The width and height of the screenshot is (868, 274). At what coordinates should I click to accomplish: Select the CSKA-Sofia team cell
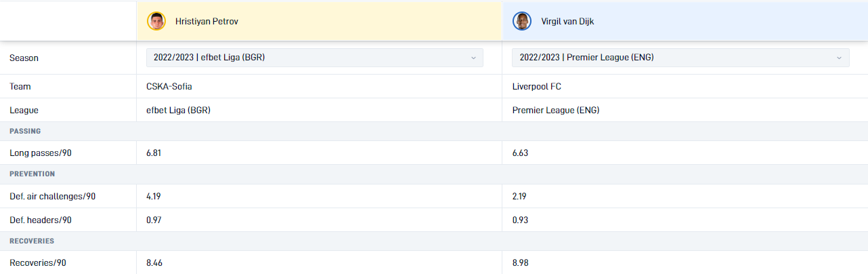pos(319,86)
